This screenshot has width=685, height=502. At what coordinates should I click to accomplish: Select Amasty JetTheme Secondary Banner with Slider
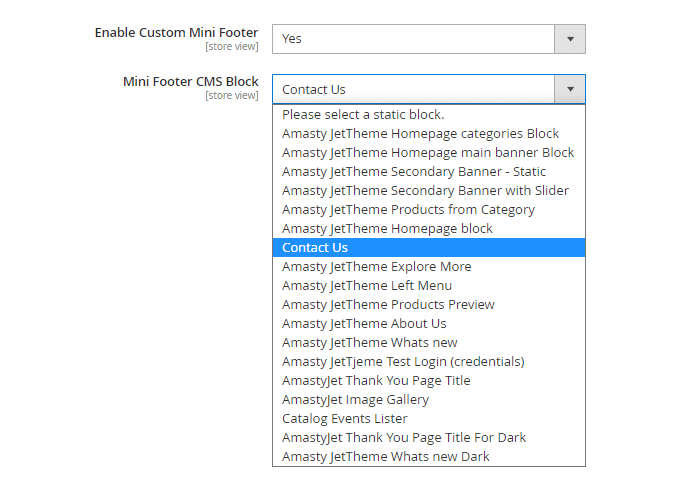[425, 191]
